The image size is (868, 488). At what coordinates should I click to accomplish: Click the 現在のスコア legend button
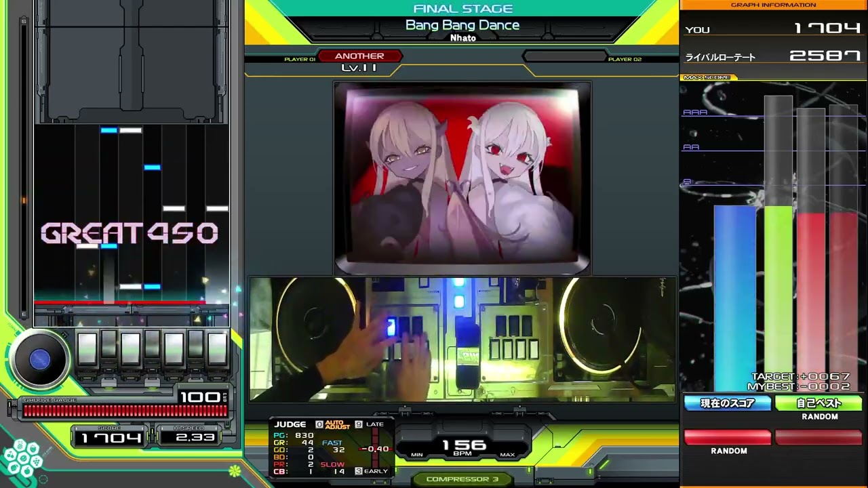tap(728, 403)
